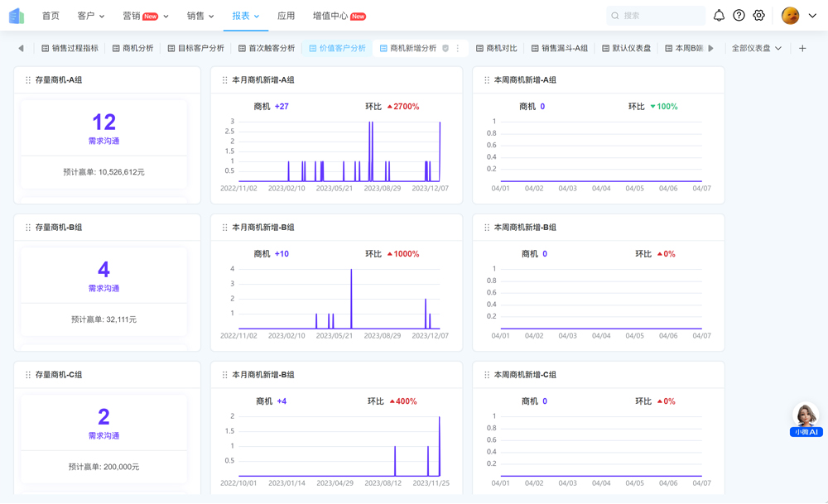Image resolution: width=828 pixels, height=504 pixels.
Task: Click drag handle of 存量商机-A组 card
Action: point(28,80)
